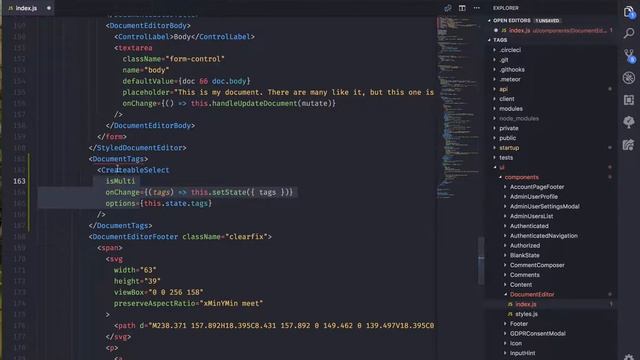
Task: Click the options={this.state.tags} code line
Action: [159, 203]
